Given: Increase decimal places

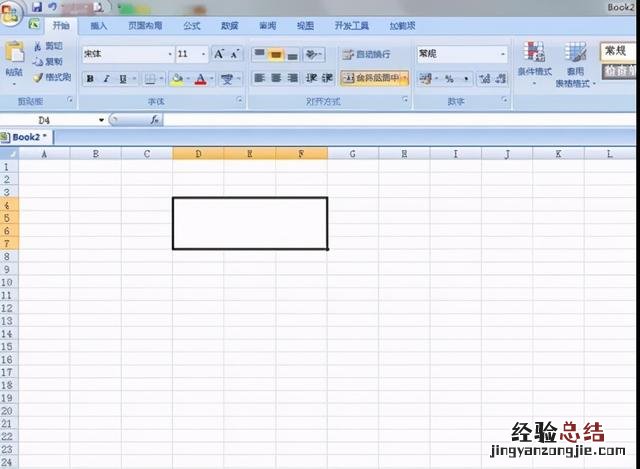Looking at the screenshot, I should (x=484, y=78).
